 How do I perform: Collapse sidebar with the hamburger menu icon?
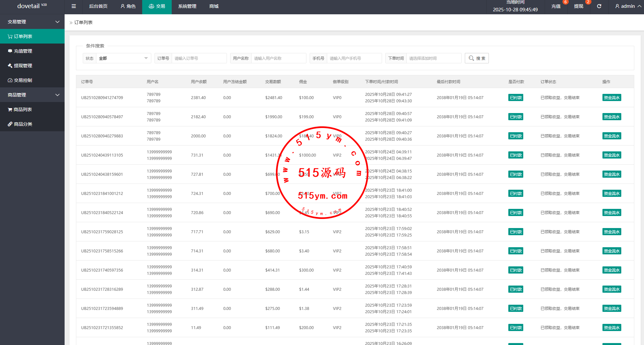pos(74,6)
